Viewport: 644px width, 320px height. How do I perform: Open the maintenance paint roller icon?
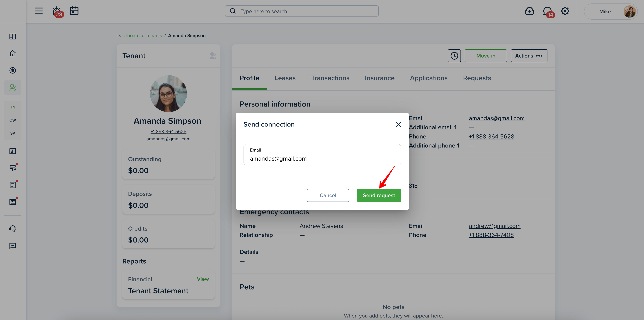(13, 167)
